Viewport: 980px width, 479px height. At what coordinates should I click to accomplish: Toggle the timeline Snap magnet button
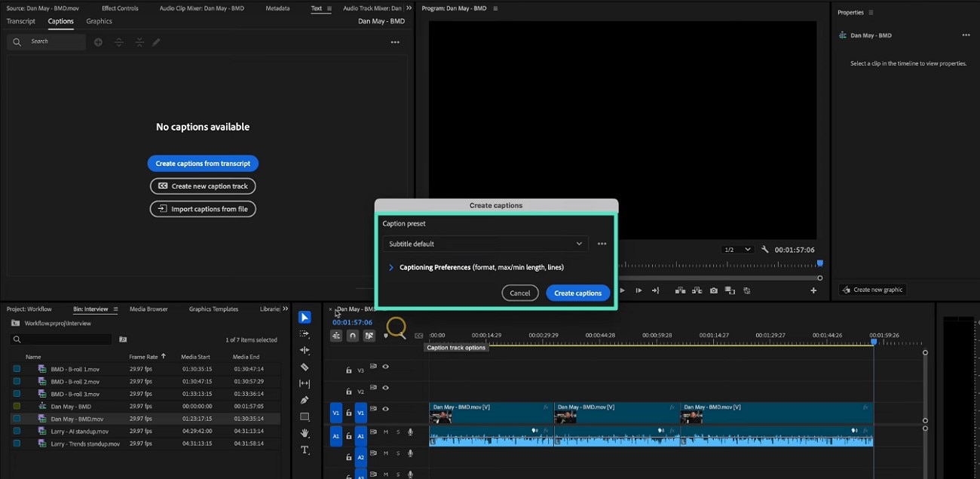point(352,336)
